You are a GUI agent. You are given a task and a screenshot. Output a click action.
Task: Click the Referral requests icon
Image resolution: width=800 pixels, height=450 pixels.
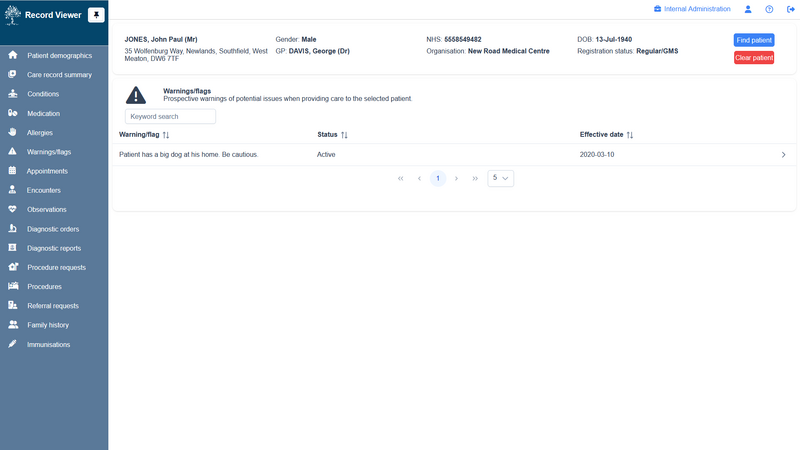pos(13,305)
